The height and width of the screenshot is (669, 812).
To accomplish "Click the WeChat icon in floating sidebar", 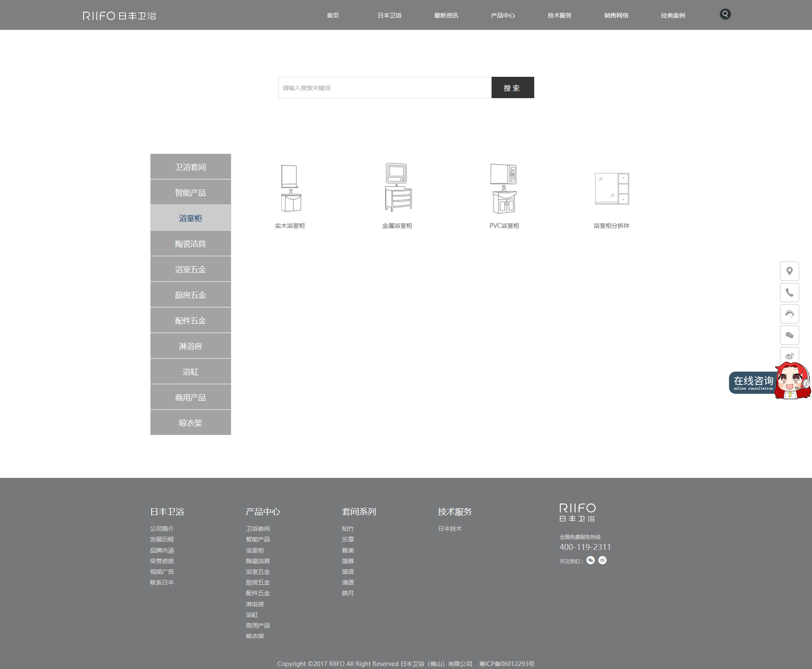I will 789,335.
